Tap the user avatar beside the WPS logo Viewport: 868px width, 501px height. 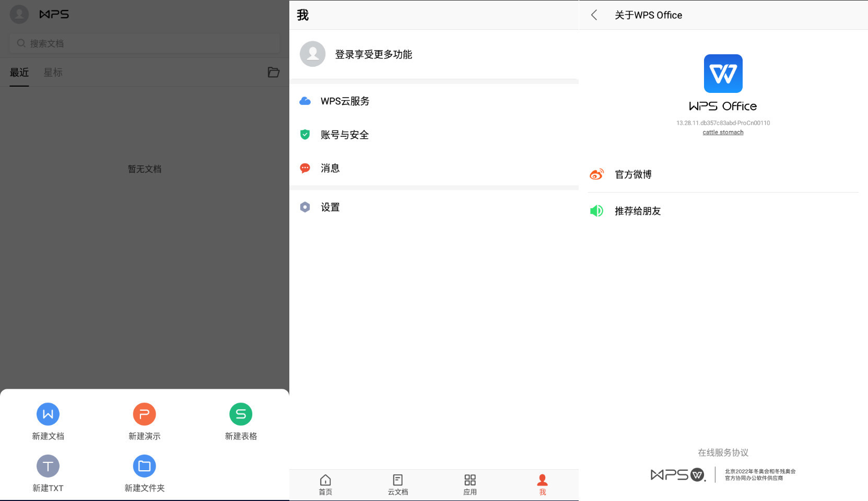pyautogui.click(x=19, y=14)
